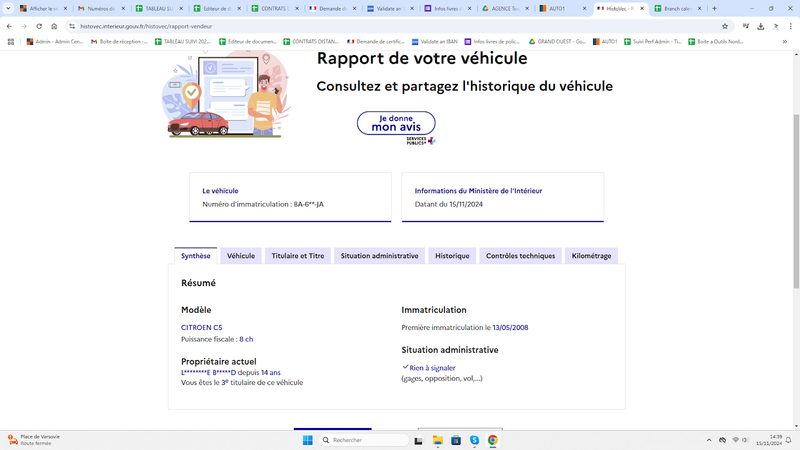This screenshot has height=450, width=800.
Task: Click first registration date '13/05/2008'
Action: (510, 328)
